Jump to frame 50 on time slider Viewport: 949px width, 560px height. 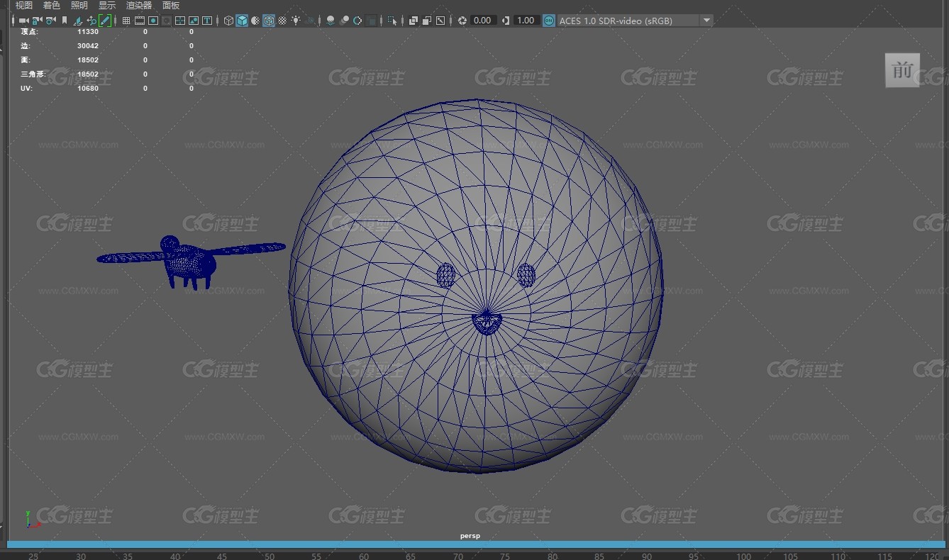click(270, 556)
